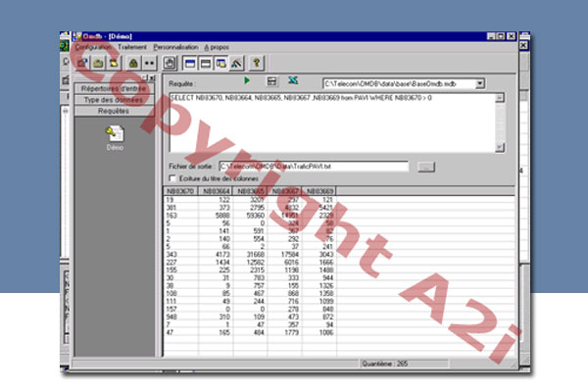Image resolution: width=588 pixels, height=392 pixels.
Task: Expand the database path dropdown
Action: [480, 84]
